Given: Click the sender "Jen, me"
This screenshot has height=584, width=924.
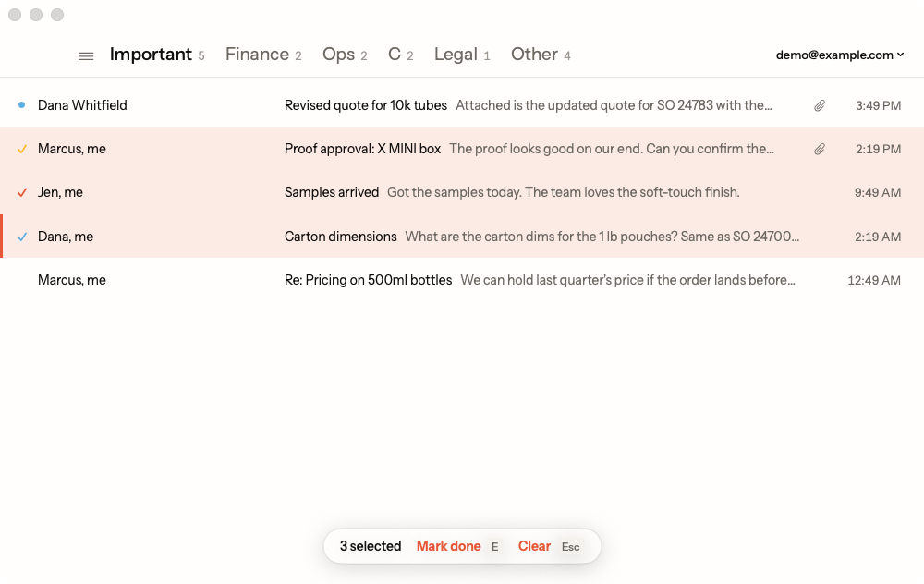Looking at the screenshot, I should click(x=60, y=192).
